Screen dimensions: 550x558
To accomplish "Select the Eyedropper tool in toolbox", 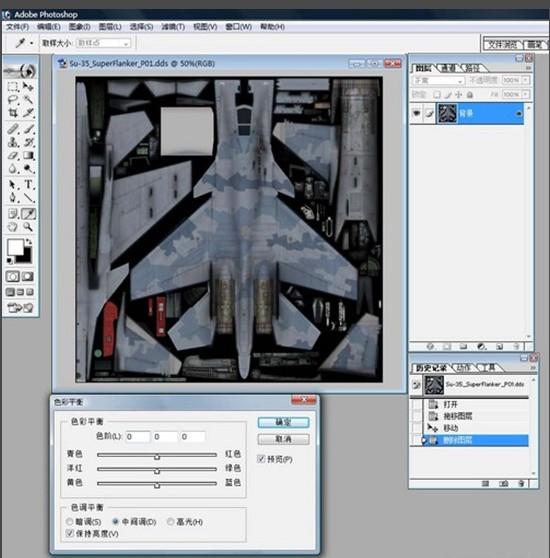I will tap(28, 214).
